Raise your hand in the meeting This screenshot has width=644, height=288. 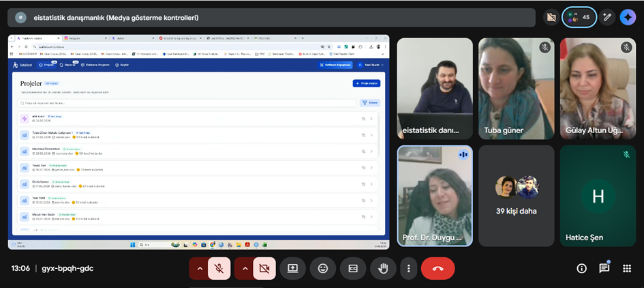pyautogui.click(x=383, y=268)
